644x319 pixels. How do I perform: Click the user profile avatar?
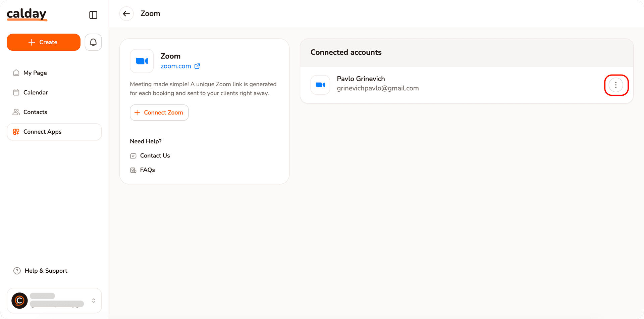(x=19, y=301)
